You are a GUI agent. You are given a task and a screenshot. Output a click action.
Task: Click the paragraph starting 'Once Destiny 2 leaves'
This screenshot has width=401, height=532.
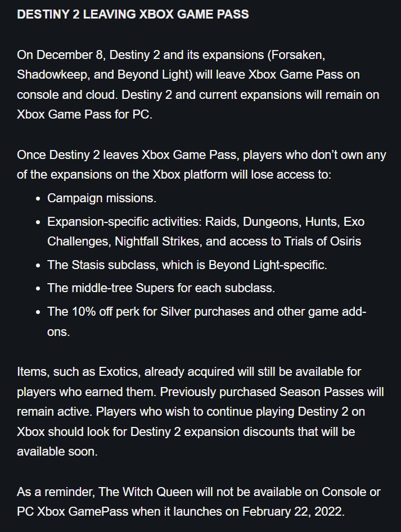pyautogui.click(x=201, y=165)
